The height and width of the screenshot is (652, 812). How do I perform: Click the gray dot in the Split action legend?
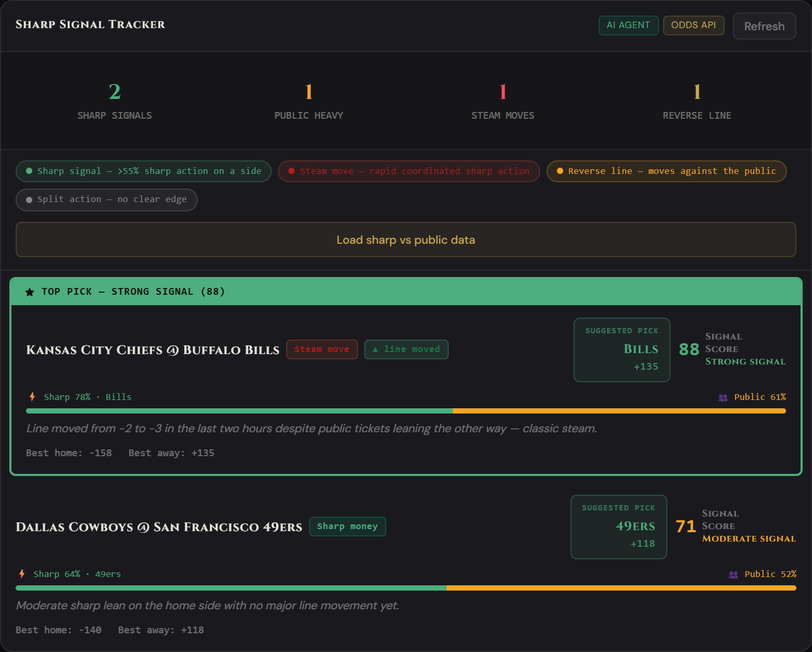29,199
